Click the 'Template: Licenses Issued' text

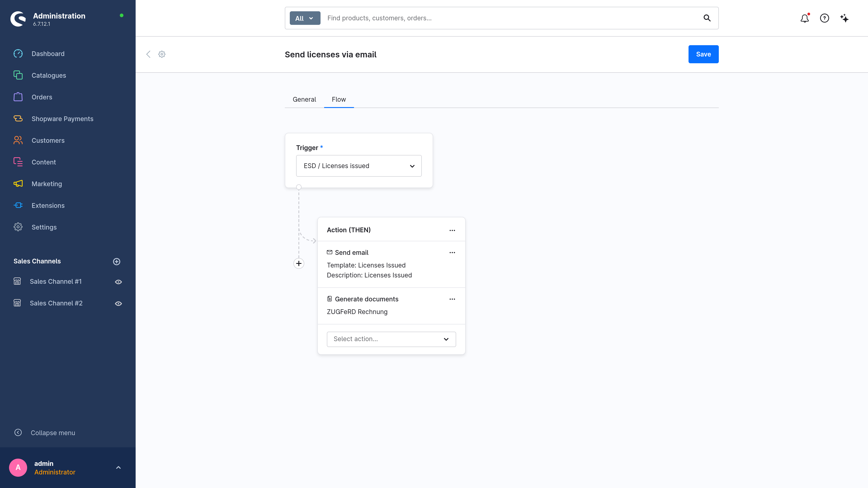366,265
